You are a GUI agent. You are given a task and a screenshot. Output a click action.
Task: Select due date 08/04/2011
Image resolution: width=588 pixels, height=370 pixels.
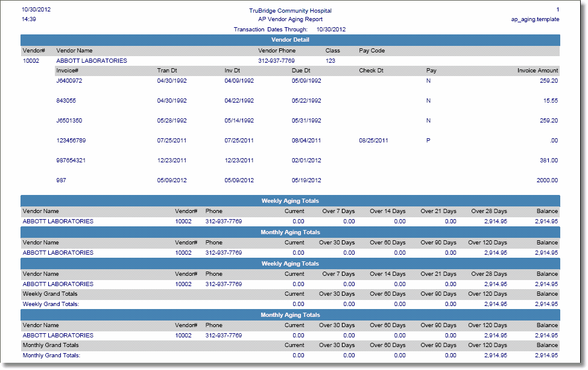click(x=306, y=141)
